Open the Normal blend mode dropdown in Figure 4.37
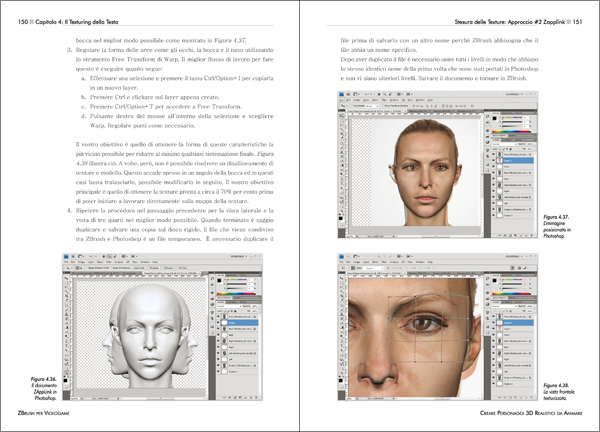This screenshot has height=432, width=600. tap(505, 144)
